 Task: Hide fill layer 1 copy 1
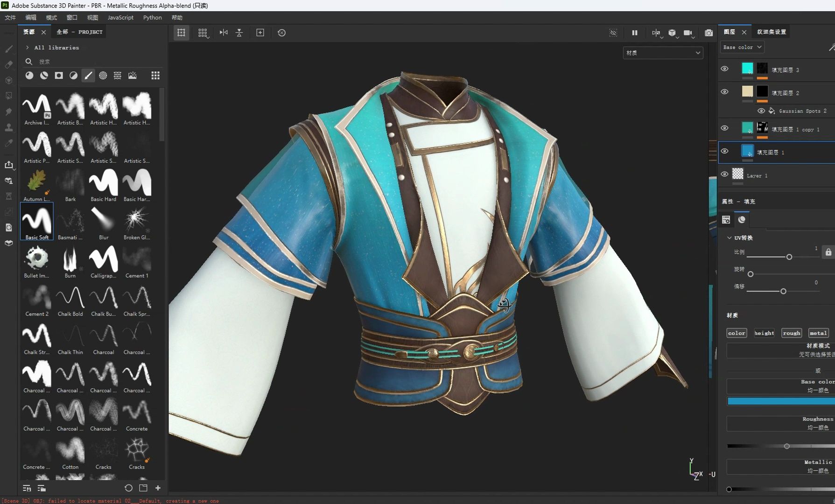(x=724, y=128)
